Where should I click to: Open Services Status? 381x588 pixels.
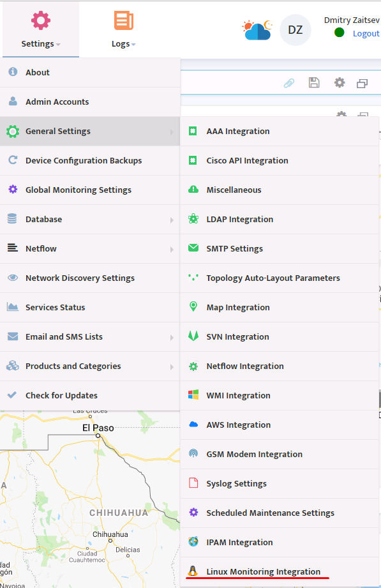(90, 308)
